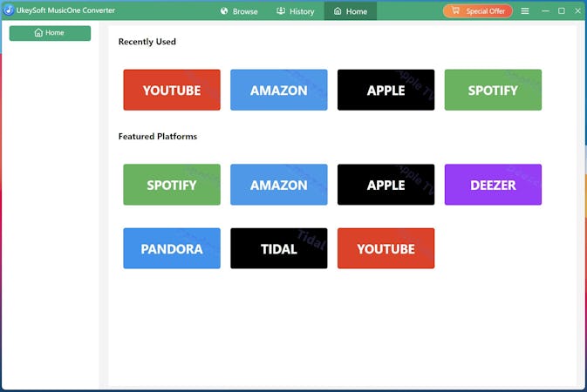This screenshot has width=587, height=392.
Task: Open YouTube under Recently Used
Action: click(x=172, y=90)
